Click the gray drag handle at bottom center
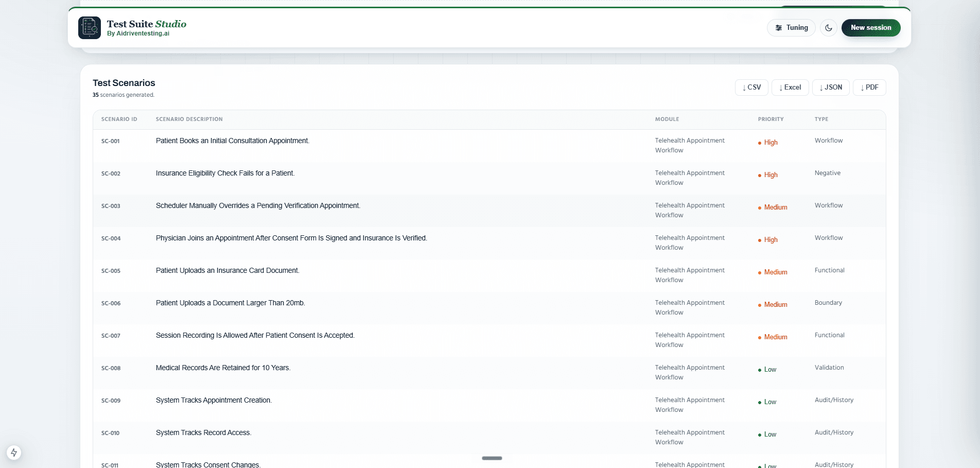Screen dimensions: 980x468 (x=492, y=458)
